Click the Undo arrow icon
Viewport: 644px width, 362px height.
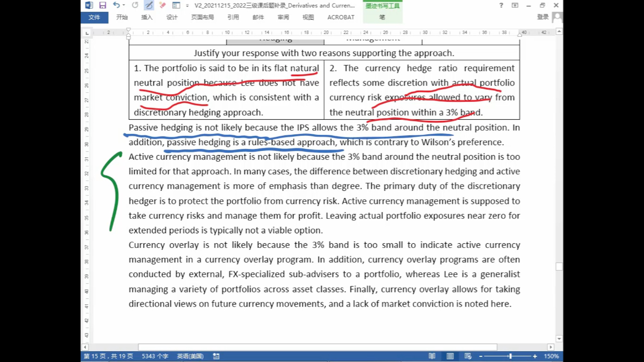tap(116, 5)
